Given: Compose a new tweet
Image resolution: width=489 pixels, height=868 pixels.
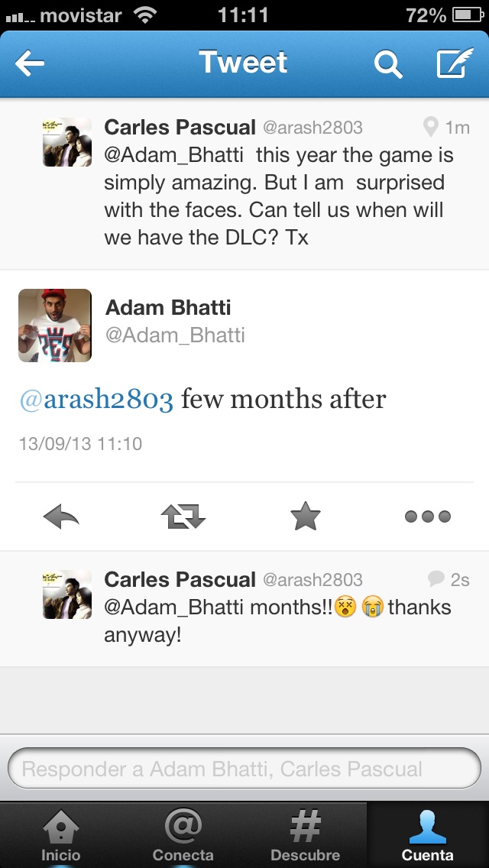Looking at the screenshot, I should [x=455, y=64].
